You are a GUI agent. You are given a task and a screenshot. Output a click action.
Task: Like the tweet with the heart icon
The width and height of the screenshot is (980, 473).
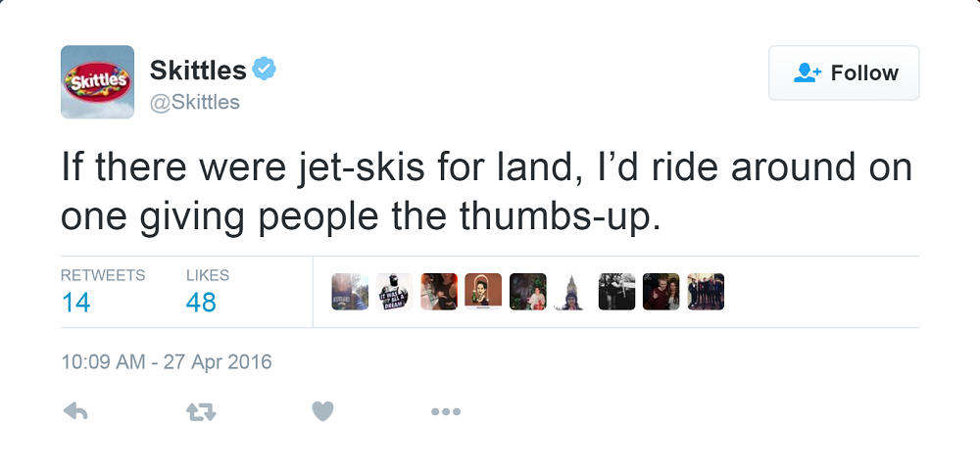coord(323,412)
